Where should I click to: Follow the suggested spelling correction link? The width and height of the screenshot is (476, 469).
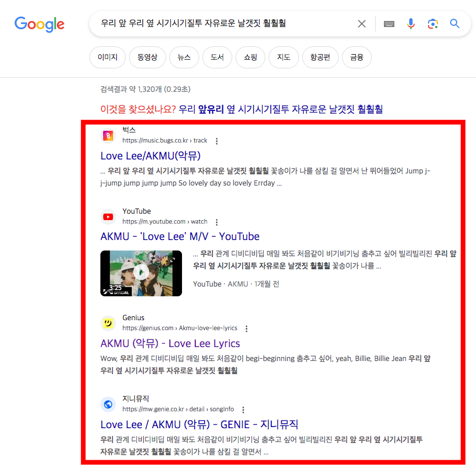[281, 109]
